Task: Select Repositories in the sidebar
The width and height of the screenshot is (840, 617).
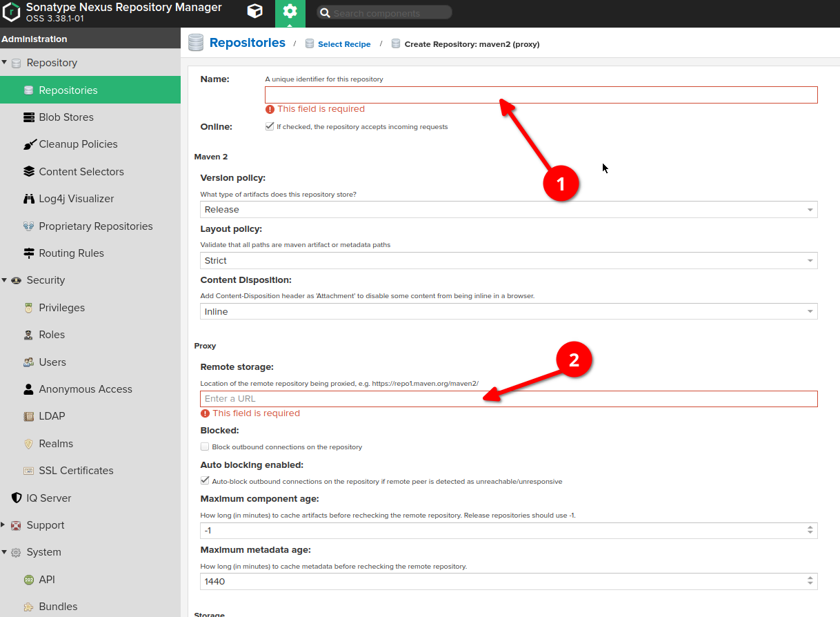Action: 90,90
